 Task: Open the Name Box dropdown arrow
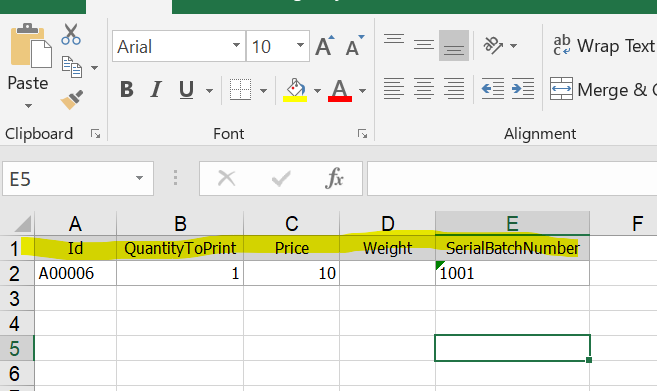tap(140, 179)
